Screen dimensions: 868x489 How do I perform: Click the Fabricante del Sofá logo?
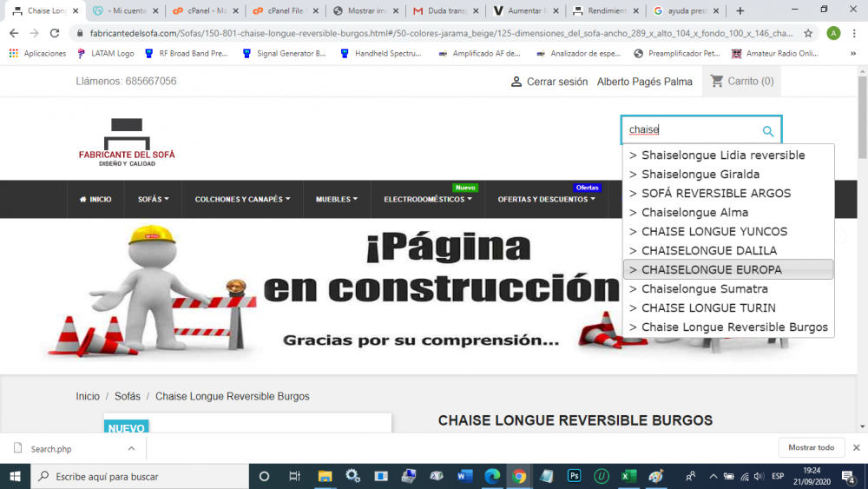click(x=127, y=142)
